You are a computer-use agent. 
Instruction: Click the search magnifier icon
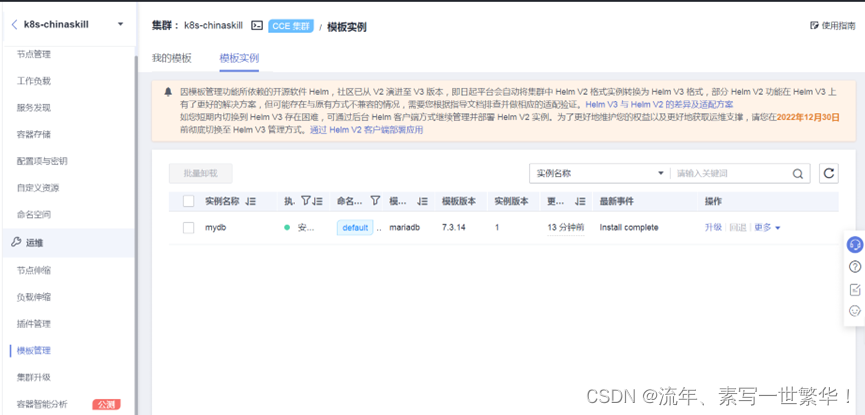[x=798, y=174]
